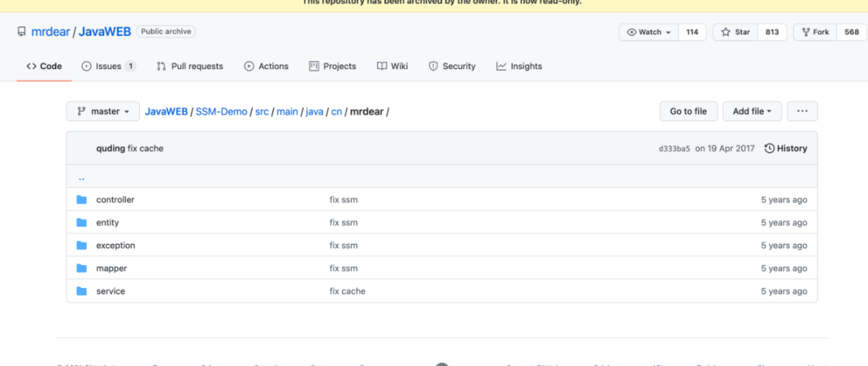868x366 pixels.
Task: Open 'fix cache' commit in service row
Action: (348, 291)
